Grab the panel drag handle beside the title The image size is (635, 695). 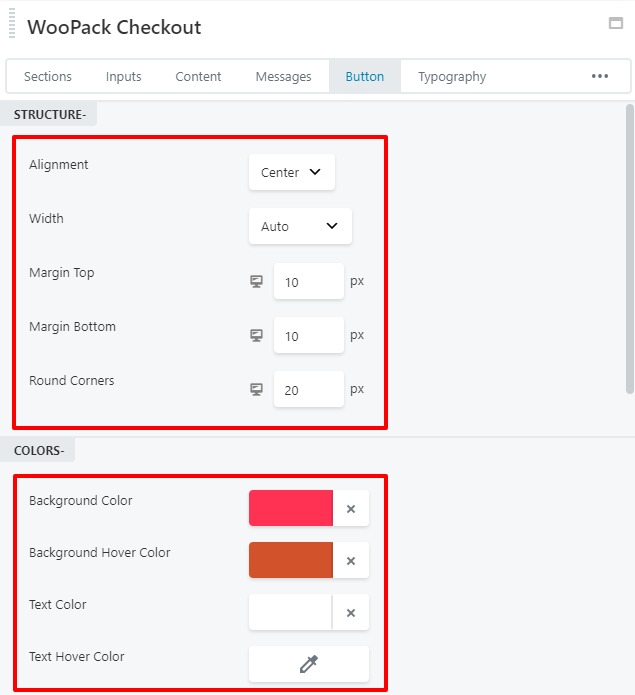point(12,23)
